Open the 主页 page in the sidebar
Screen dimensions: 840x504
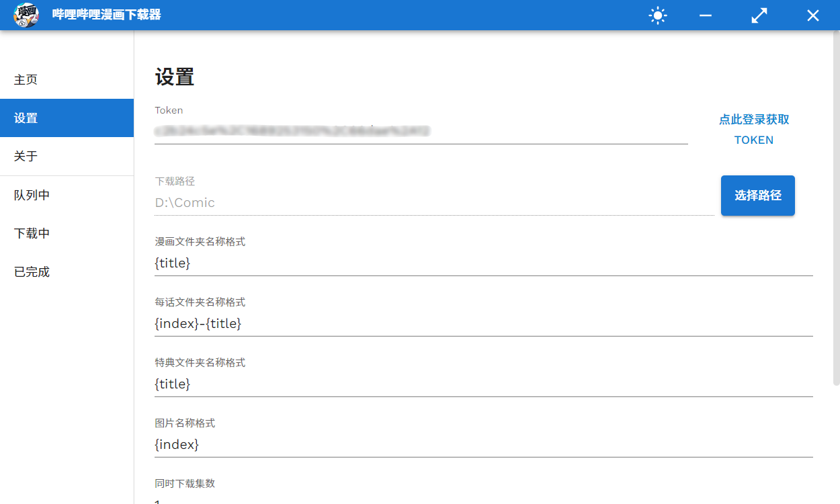pyautogui.click(x=67, y=80)
